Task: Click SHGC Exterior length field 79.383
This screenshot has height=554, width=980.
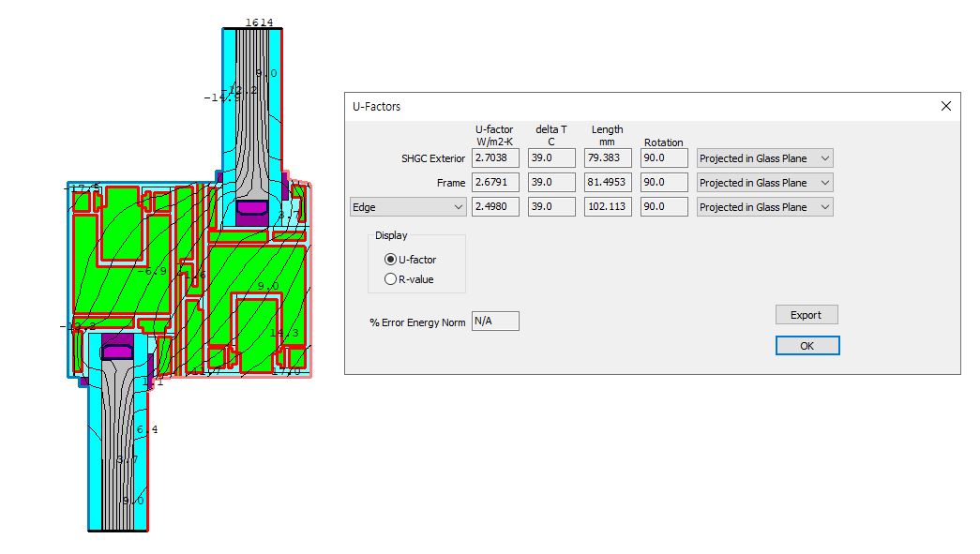Action: pos(608,158)
